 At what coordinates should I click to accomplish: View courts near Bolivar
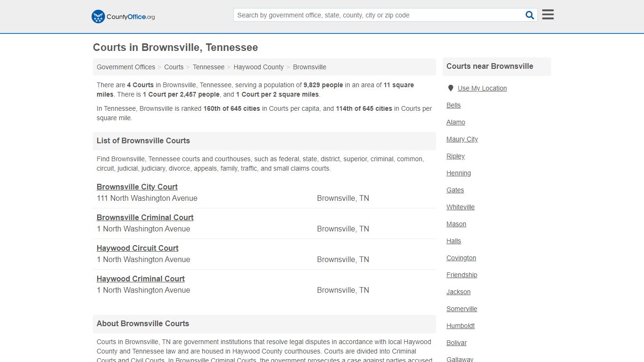(x=456, y=343)
